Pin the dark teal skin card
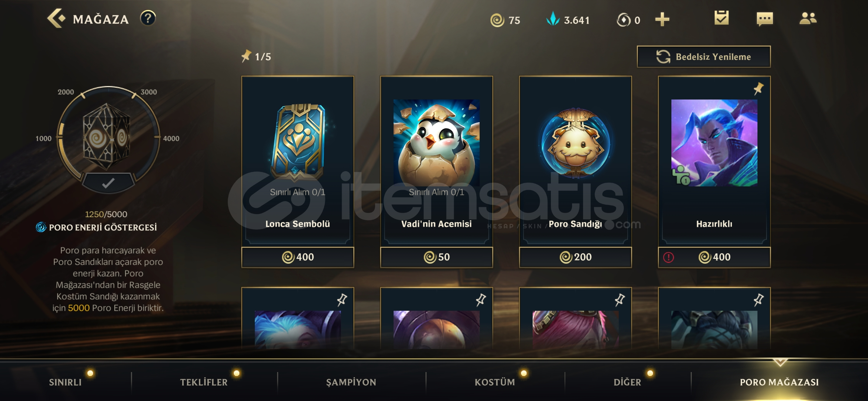This screenshot has height=401, width=868. click(x=758, y=300)
